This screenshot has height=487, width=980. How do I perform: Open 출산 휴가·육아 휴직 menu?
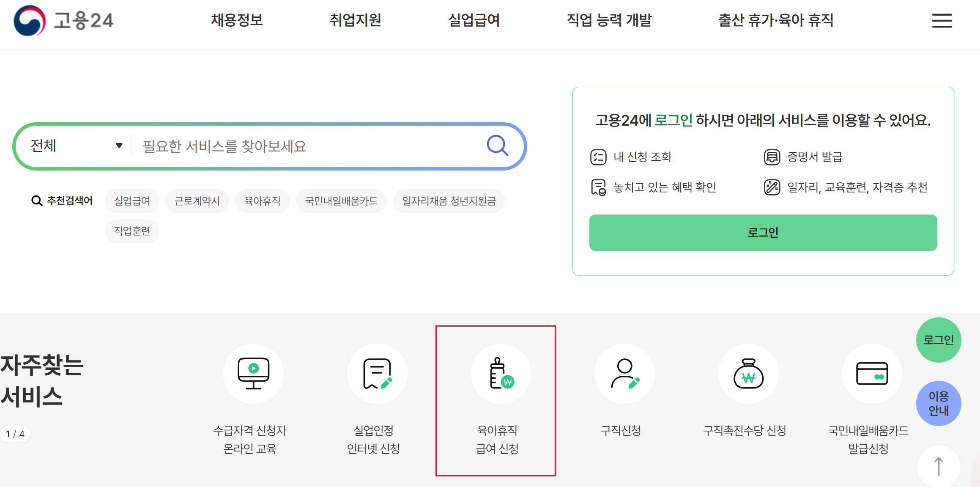[x=776, y=20]
